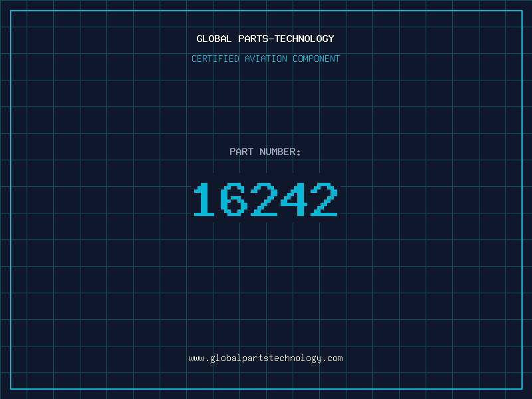Click the part number 16242

265,199
